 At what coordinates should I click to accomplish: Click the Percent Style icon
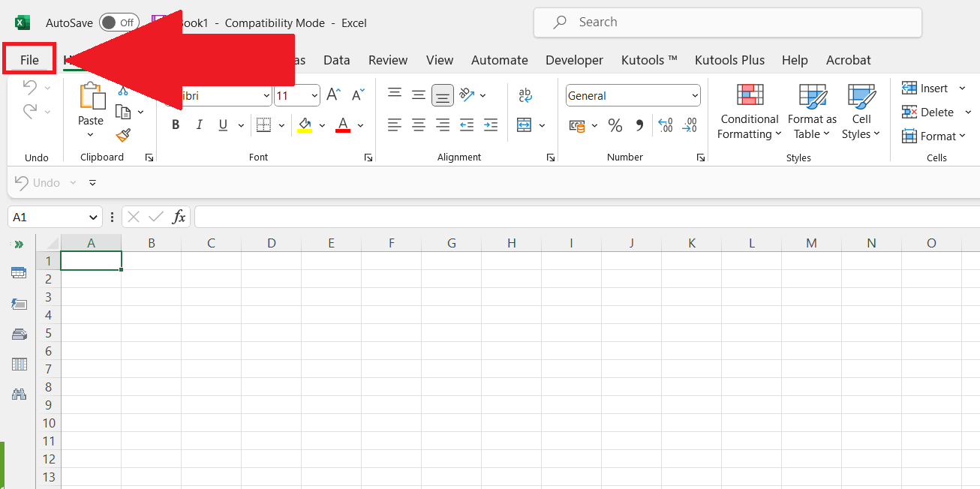coord(615,125)
